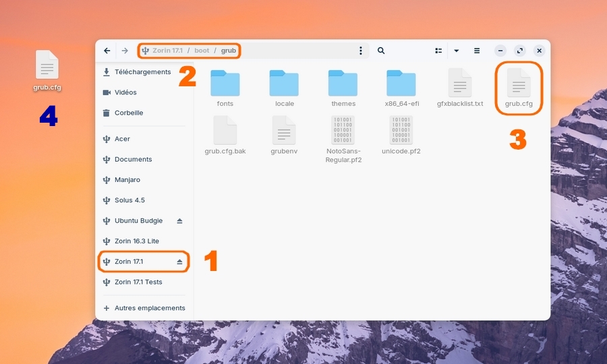
Task: Open the search magnifier icon
Action: (381, 51)
